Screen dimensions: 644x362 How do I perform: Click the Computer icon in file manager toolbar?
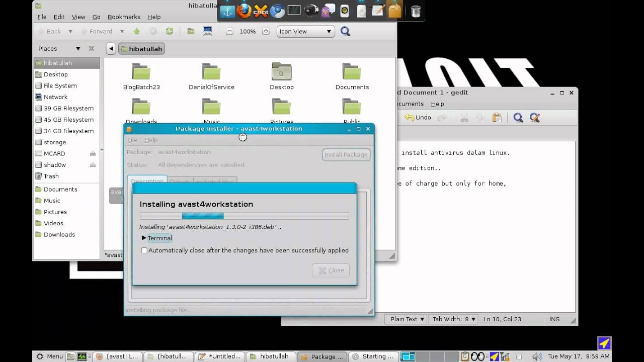[x=207, y=31]
